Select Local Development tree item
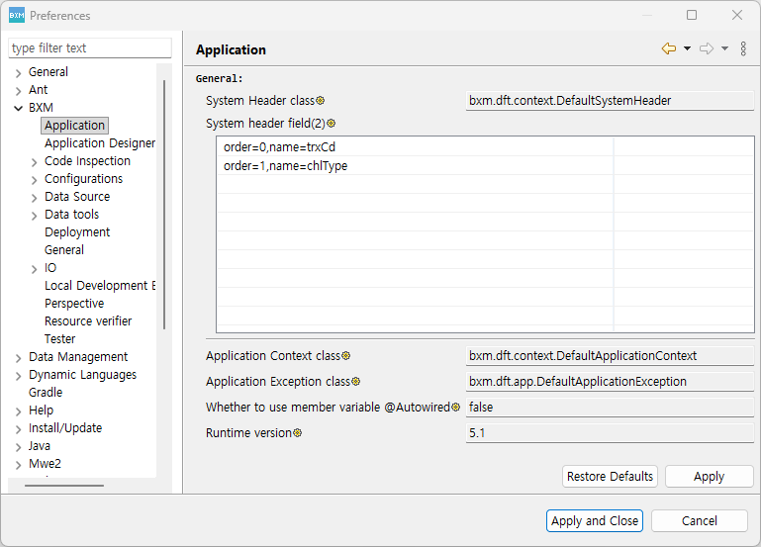761x547 pixels. coord(99,285)
